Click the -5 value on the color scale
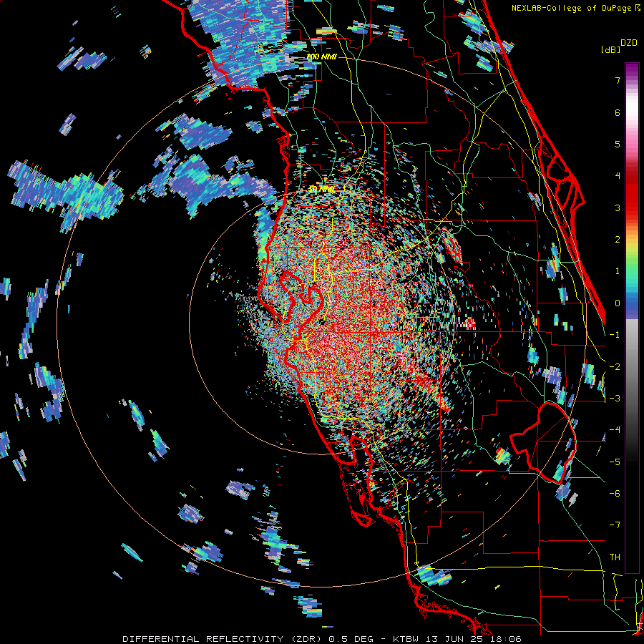Screen dimensions: 644x644 tap(615, 462)
